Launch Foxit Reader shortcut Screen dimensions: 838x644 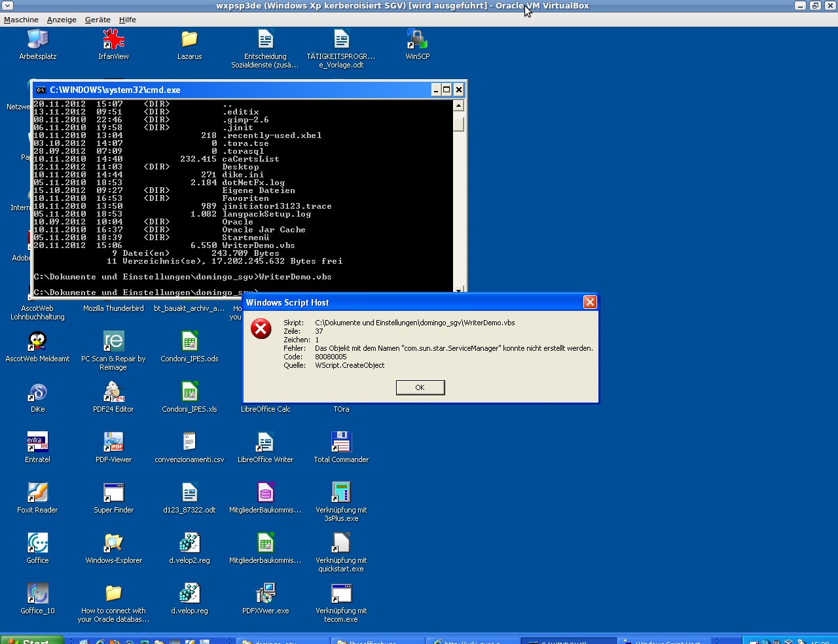click(37, 493)
